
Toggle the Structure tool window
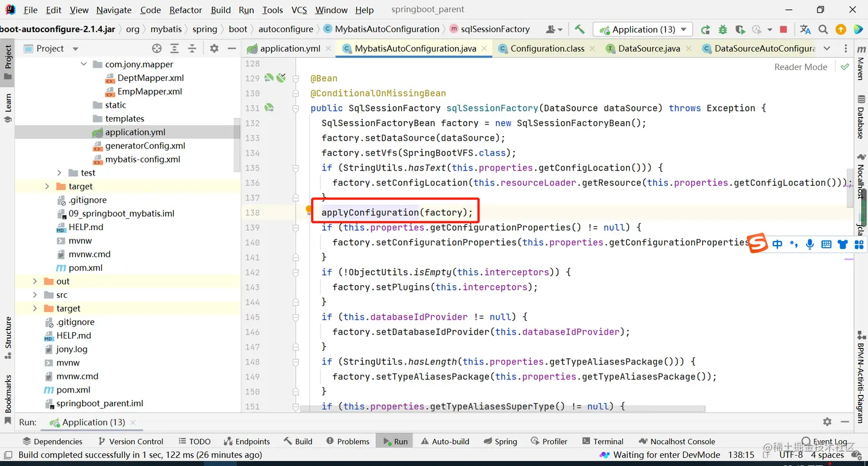(x=8, y=337)
